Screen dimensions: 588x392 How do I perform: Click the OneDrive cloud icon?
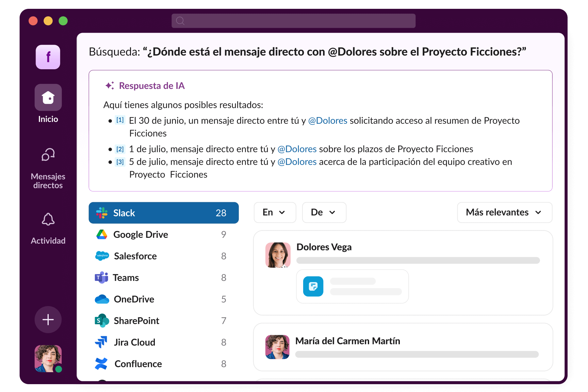pos(102,299)
